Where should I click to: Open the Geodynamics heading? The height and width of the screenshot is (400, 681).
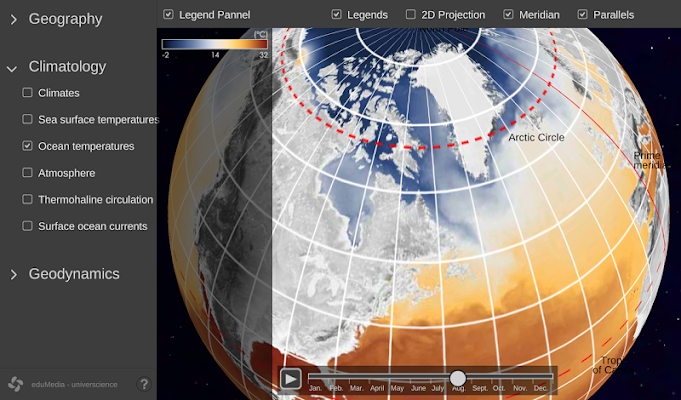point(74,274)
